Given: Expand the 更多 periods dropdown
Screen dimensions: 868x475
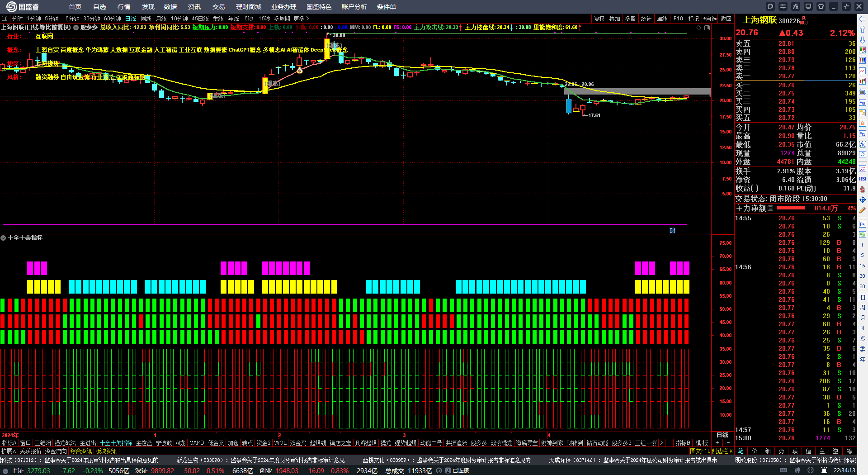Looking at the screenshot, I should coord(301,19).
